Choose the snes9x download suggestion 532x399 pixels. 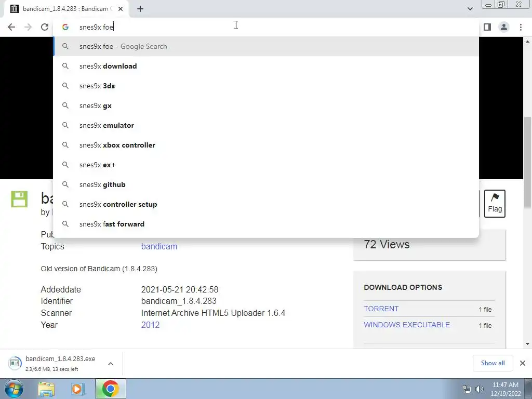(x=266, y=66)
